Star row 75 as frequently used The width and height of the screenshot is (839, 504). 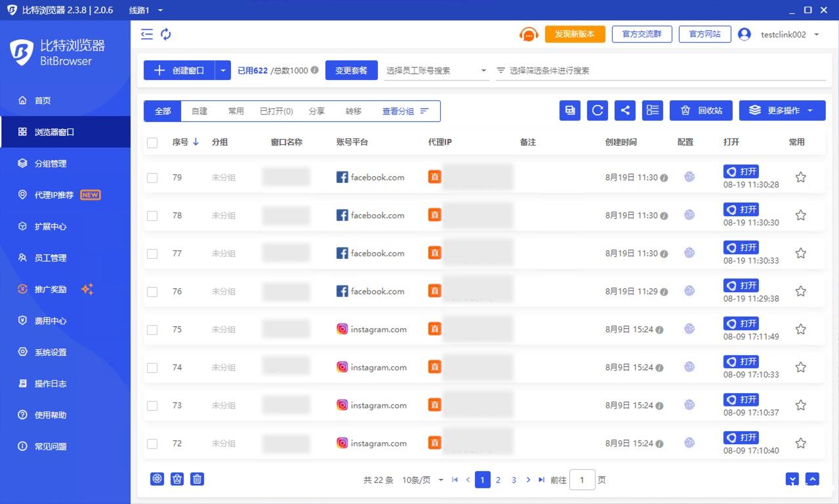(801, 329)
